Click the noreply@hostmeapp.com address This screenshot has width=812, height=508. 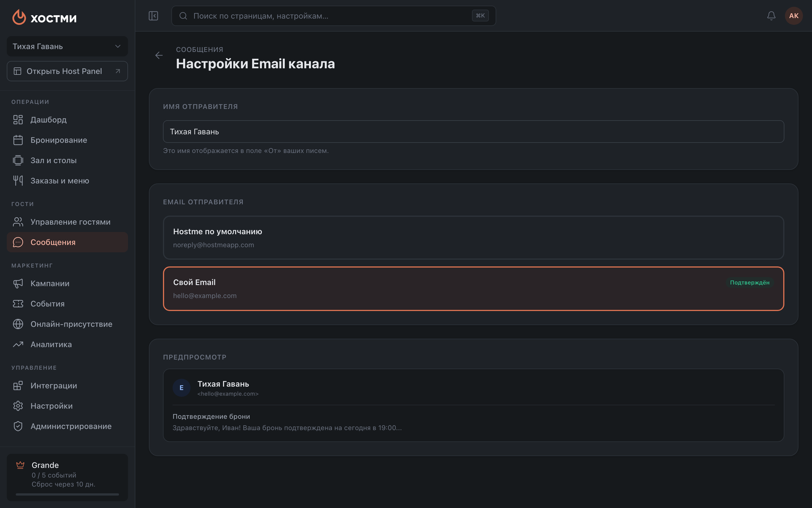(213, 245)
